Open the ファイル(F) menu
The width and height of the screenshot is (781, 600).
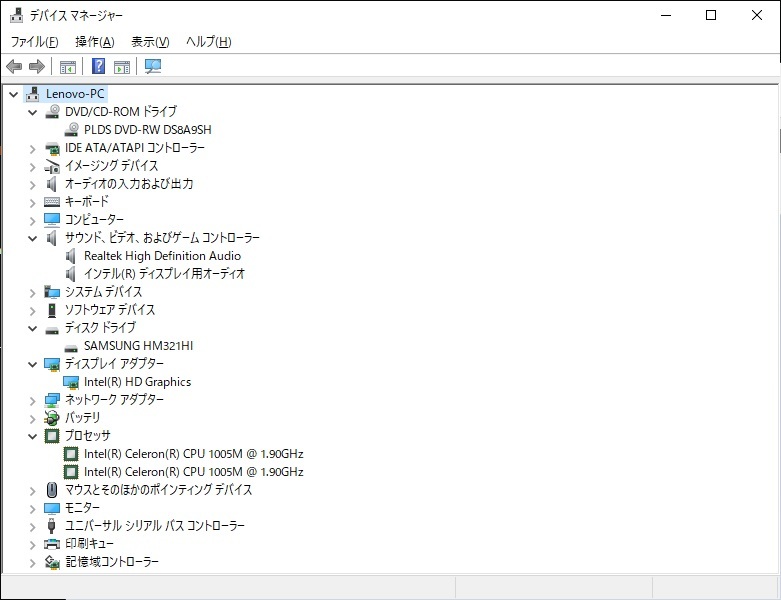click(34, 41)
